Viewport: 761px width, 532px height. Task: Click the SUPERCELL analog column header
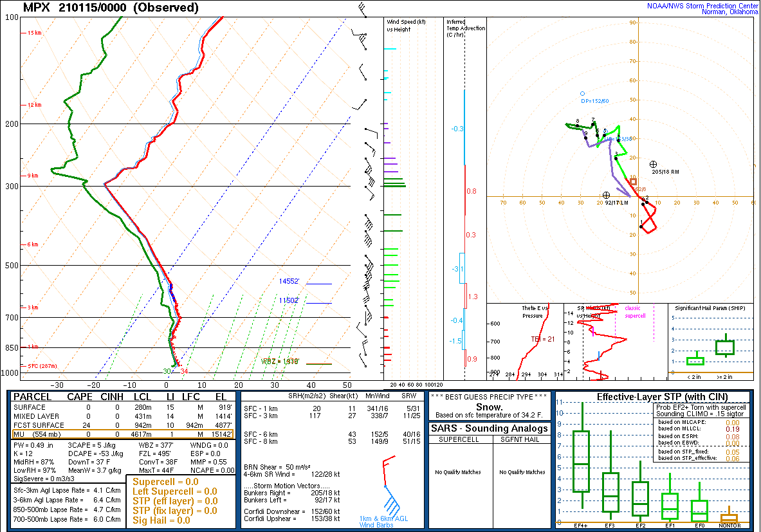coord(459,439)
